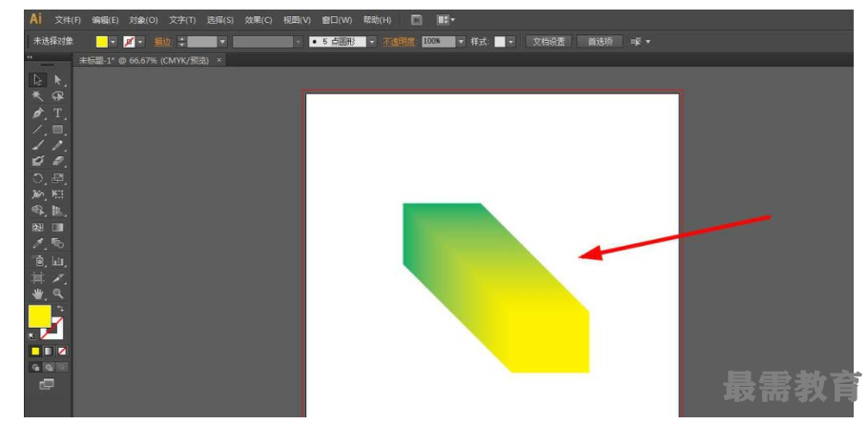Activate the Rotate tool
This screenshot has height=424, width=868.
pyautogui.click(x=37, y=178)
